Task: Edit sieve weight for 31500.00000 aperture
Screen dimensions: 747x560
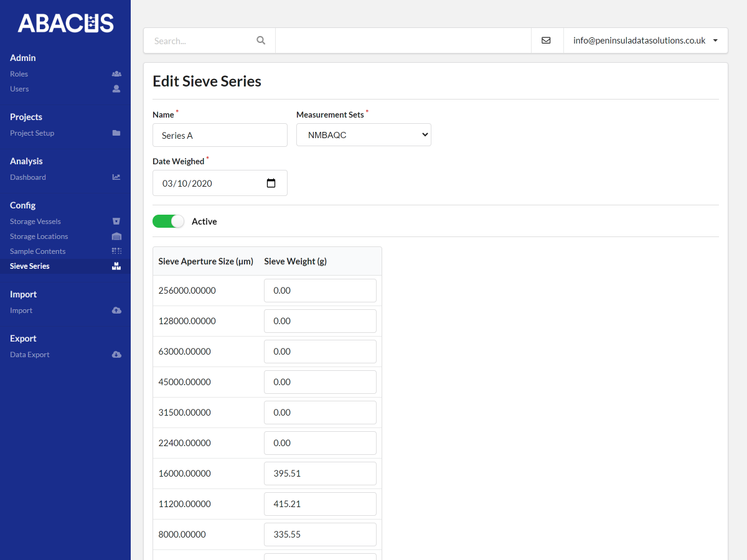Action: tap(320, 413)
